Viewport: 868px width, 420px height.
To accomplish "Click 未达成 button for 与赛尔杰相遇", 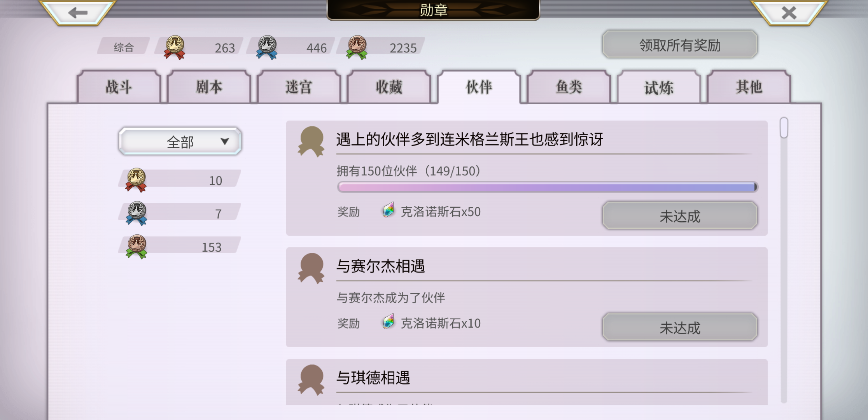I will point(680,327).
